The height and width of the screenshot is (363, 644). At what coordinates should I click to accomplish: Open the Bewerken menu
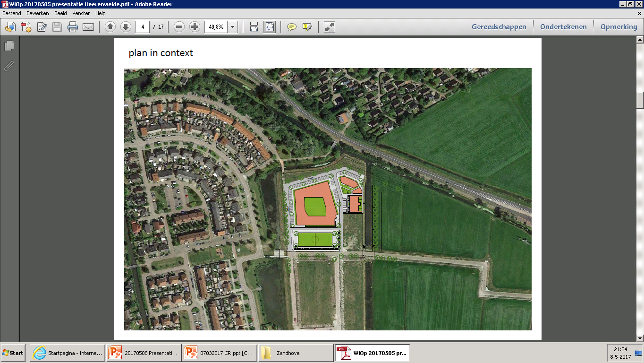click(x=38, y=13)
